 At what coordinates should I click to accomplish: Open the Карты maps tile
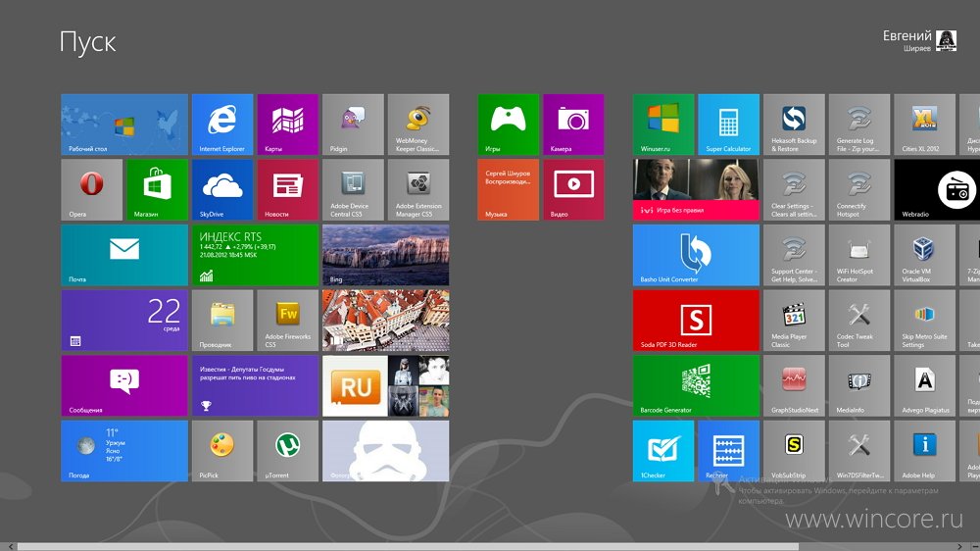click(x=287, y=125)
